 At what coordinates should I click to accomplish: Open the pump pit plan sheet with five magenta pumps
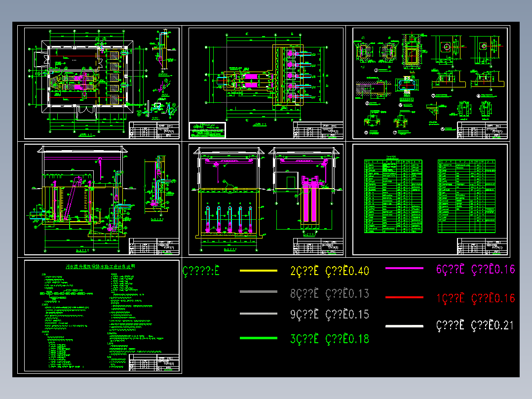click(x=266, y=83)
